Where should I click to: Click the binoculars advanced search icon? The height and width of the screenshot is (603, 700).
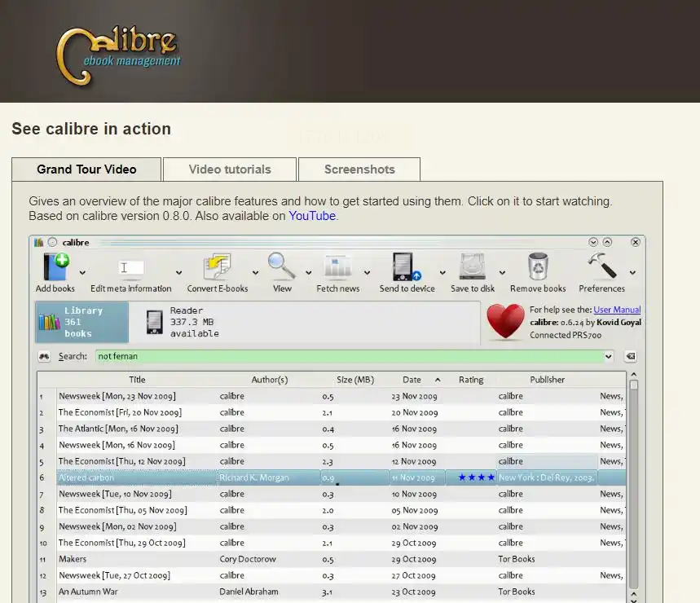coord(44,356)
